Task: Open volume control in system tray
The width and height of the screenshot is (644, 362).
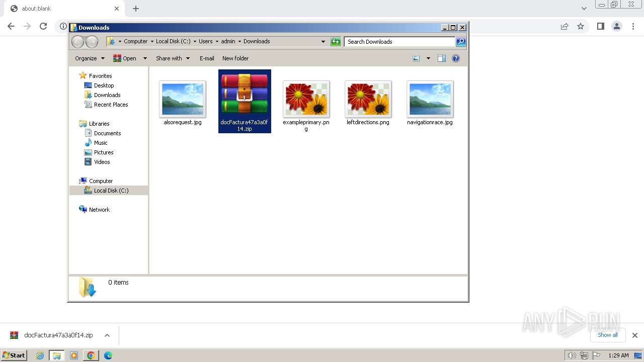Action: pos(572,355)
